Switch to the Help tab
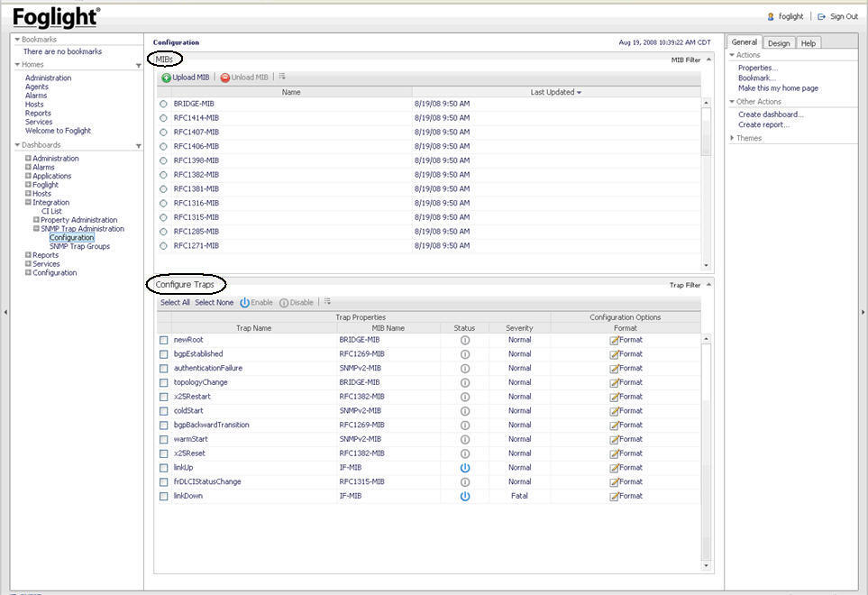 [809, 43]
